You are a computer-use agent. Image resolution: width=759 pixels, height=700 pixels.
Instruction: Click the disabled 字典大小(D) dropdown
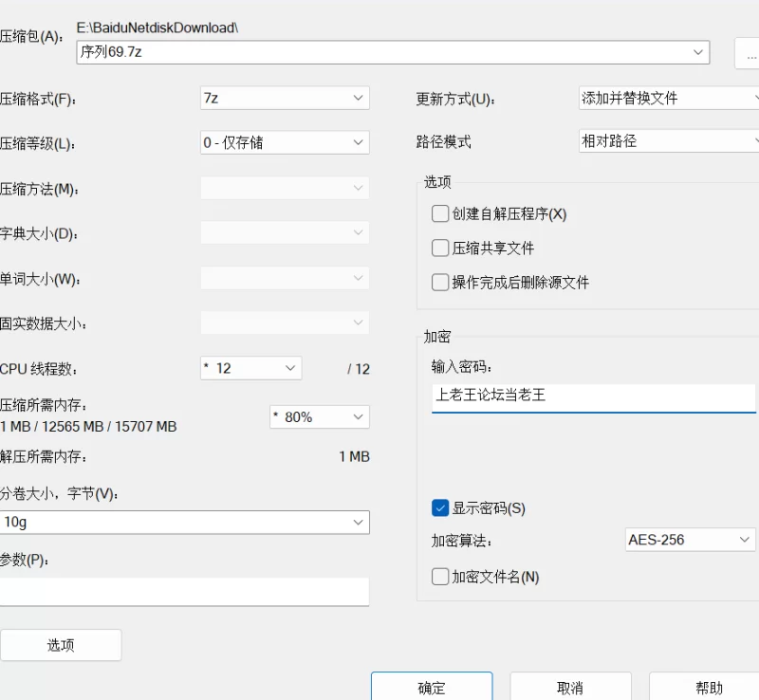pyautogui.click(x=285, y=232)
